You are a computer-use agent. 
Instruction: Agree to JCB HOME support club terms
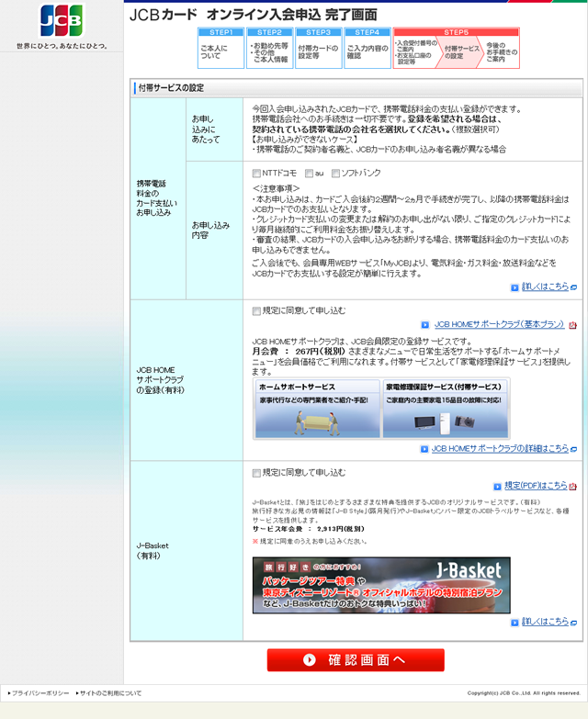tap(256, 311)
